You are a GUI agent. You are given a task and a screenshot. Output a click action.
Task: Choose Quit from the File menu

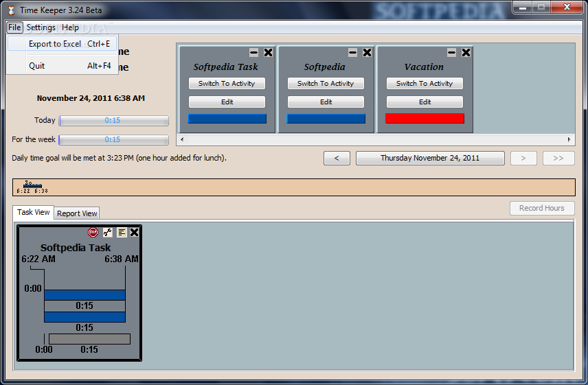tap(63, 66)
